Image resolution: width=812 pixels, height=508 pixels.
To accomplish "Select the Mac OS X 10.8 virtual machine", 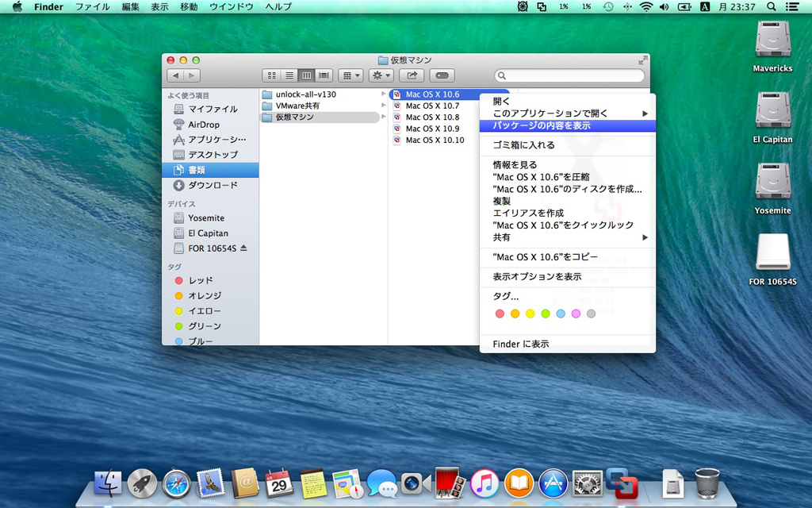I will click(432, 117).
